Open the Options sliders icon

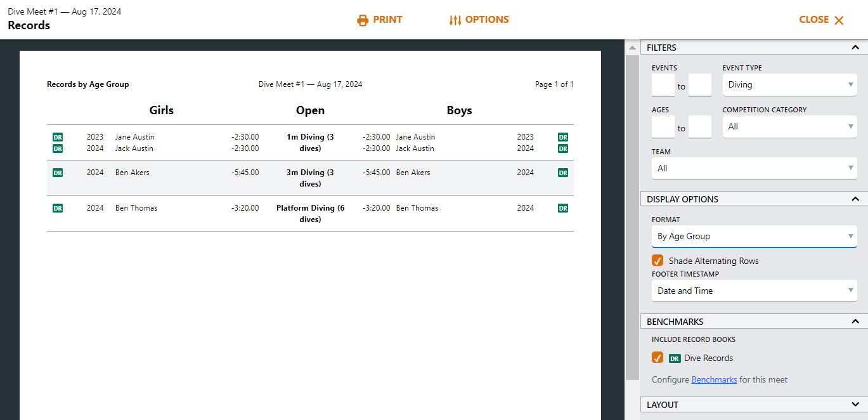tap(455, 20)
